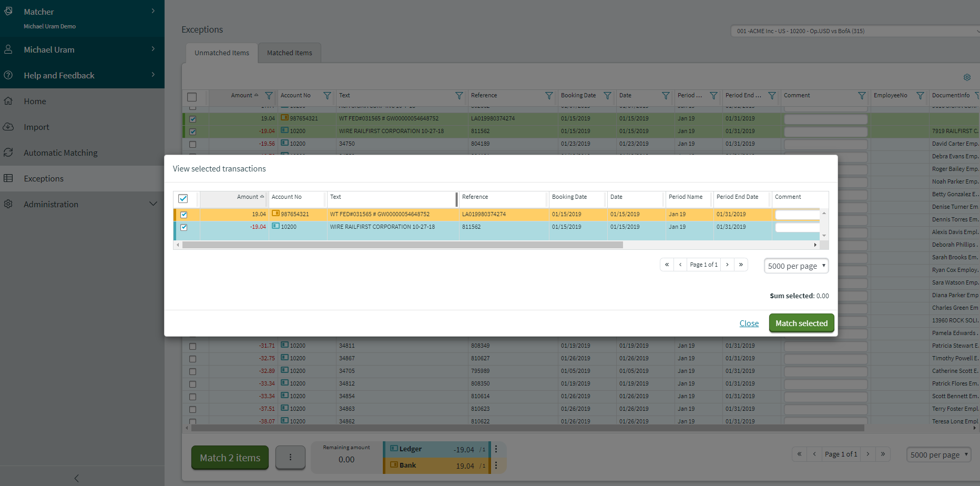Click the Import cloud icon
The image size is (980, 486).
point(8,127)
